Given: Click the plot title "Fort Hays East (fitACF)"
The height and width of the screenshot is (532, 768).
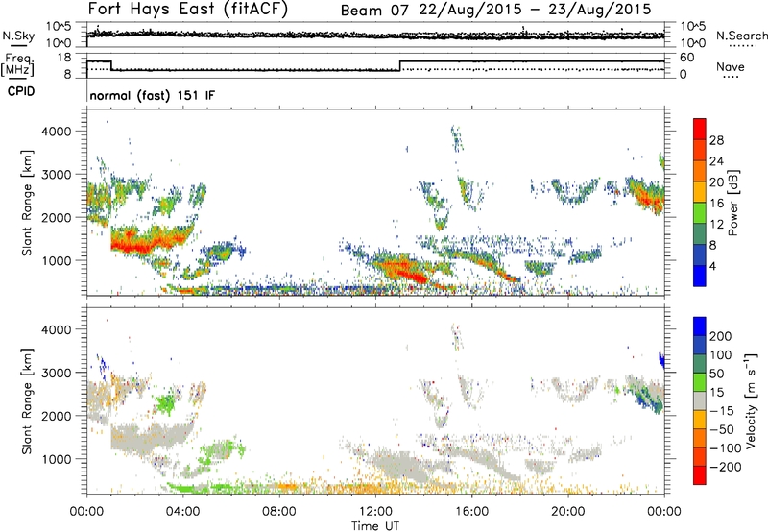Looking at the screenshot, I should pos(187,9).
